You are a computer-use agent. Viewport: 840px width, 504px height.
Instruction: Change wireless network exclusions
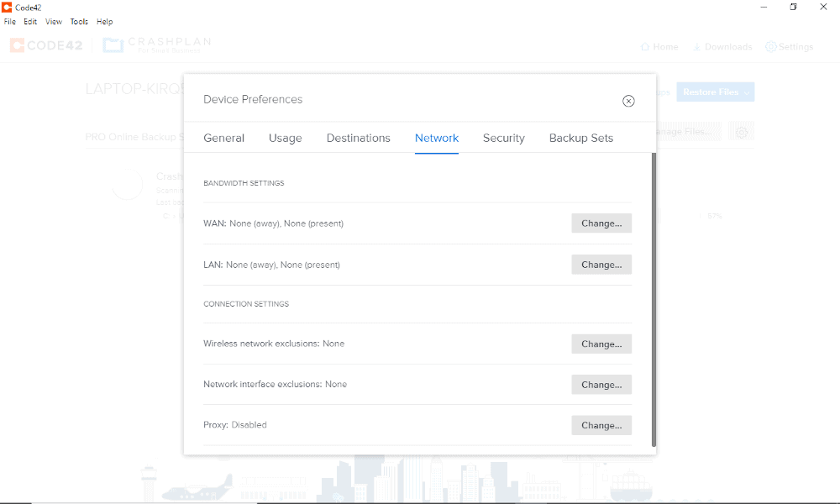[x=601, y=344]
